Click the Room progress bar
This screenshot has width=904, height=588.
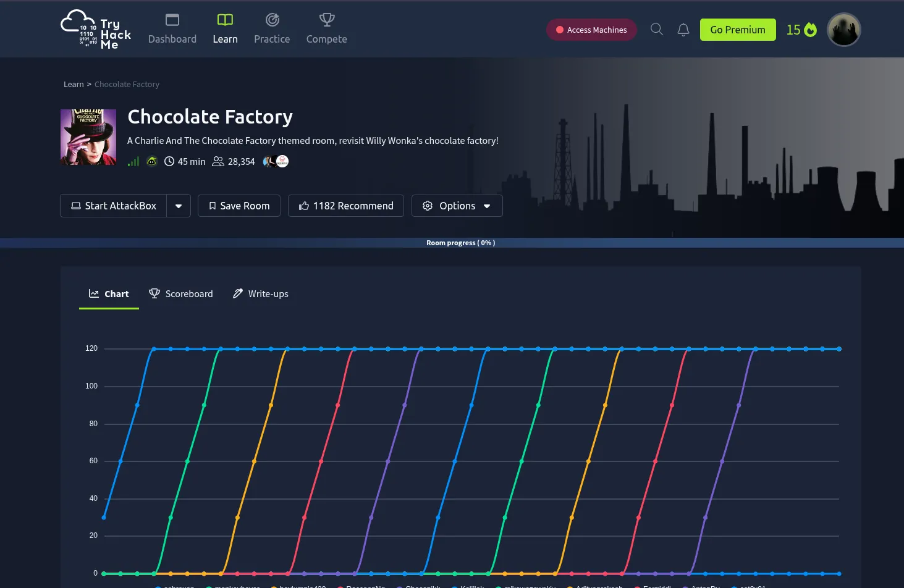[452, 243]
